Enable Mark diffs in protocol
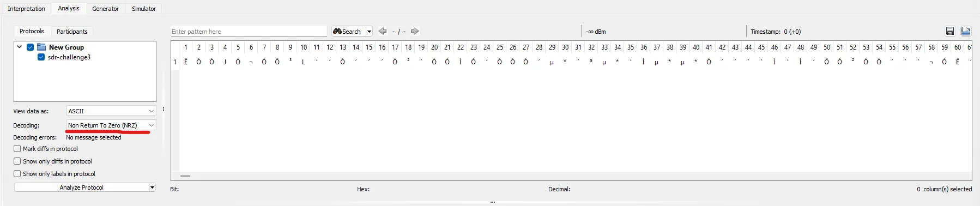Screen dimensions: 980x206 click(17, 149)
